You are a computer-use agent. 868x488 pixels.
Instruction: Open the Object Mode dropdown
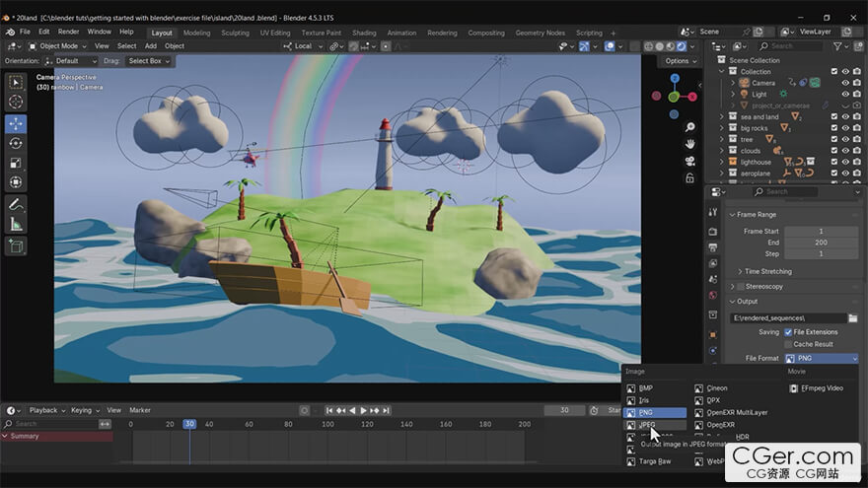[61, 46]
